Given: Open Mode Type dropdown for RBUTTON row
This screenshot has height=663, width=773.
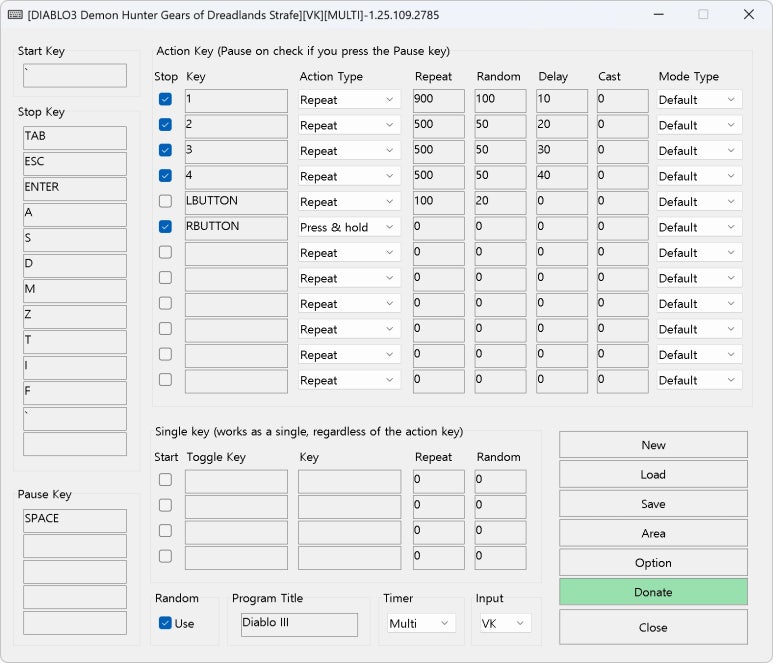Looking at the screenshot, I should [699, 227].
